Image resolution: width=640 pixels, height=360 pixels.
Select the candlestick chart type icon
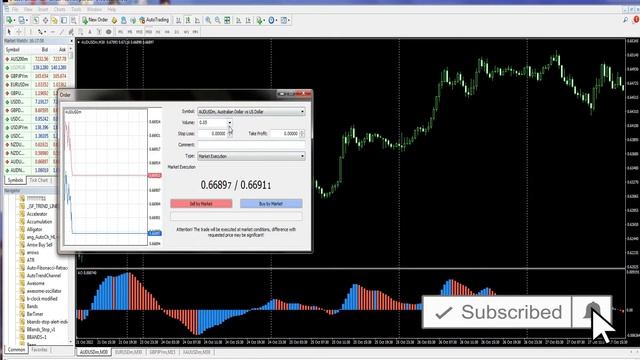coord(188,20)
